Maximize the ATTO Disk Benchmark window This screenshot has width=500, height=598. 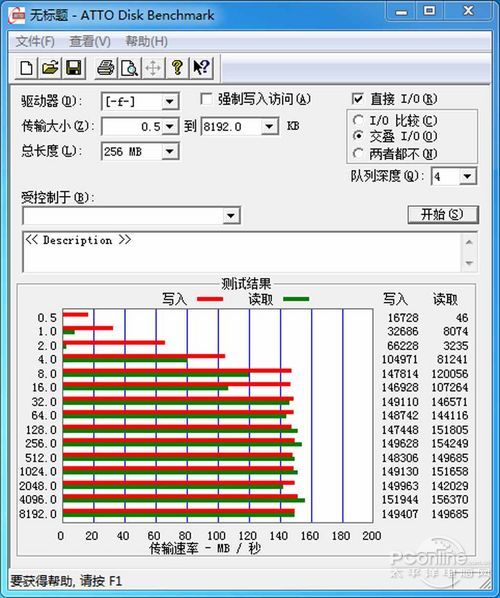tap(429, 12)
